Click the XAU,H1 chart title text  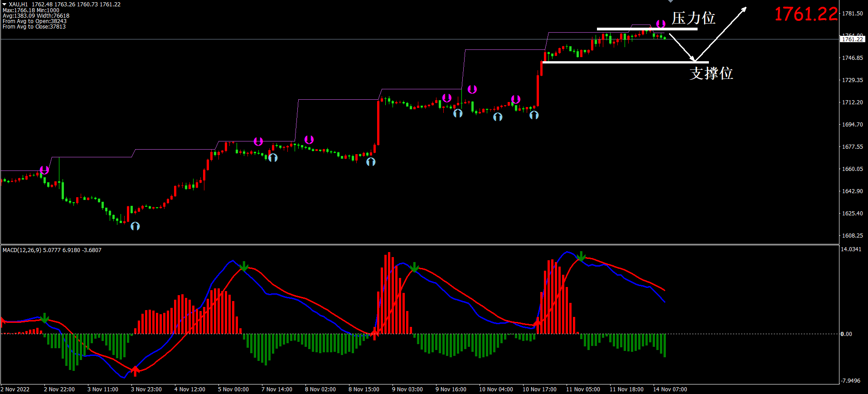(18, 4)
